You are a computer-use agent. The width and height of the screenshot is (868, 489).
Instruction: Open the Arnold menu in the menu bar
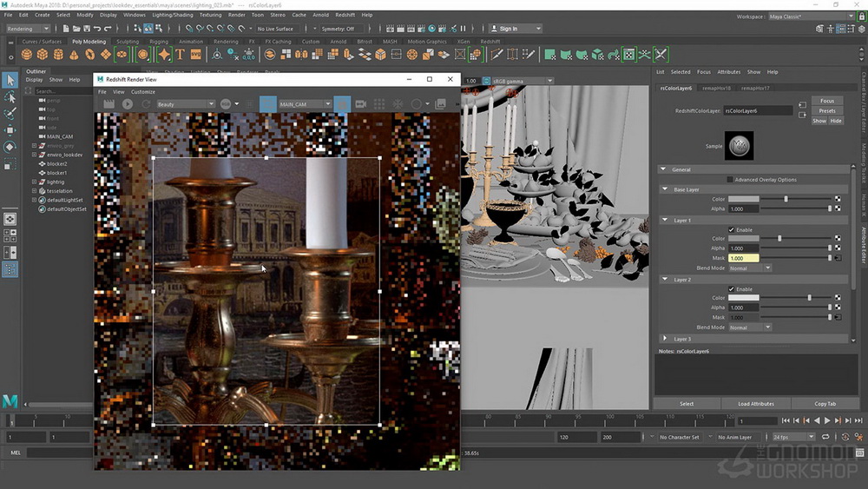320,15
